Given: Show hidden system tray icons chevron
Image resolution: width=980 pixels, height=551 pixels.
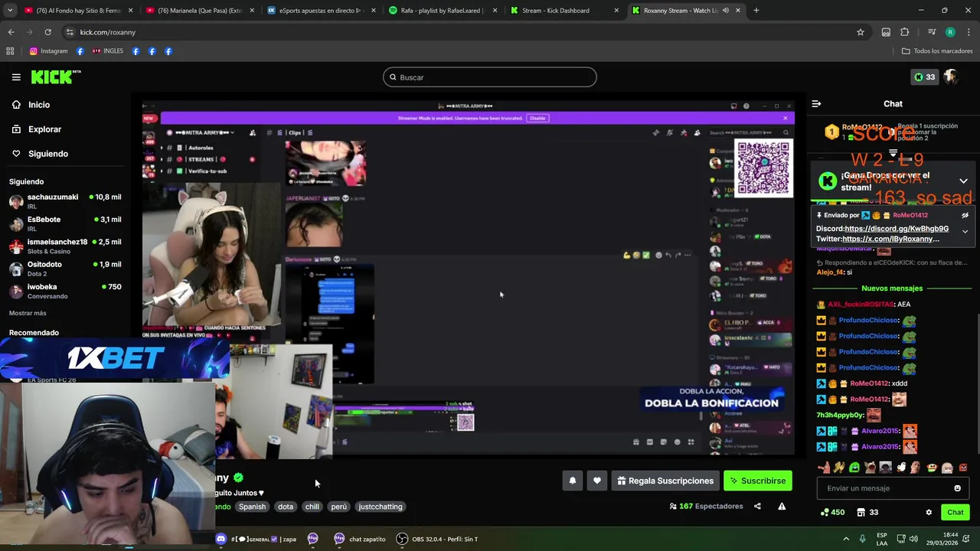Looking at the screenshot, I should [x=846, y=539].
